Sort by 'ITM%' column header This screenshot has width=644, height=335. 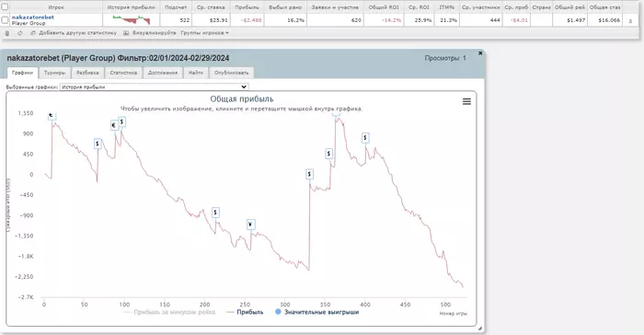point(446,7)
